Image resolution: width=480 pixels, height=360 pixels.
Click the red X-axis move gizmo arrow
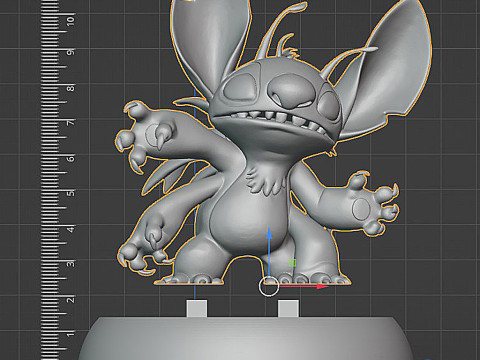321,286
